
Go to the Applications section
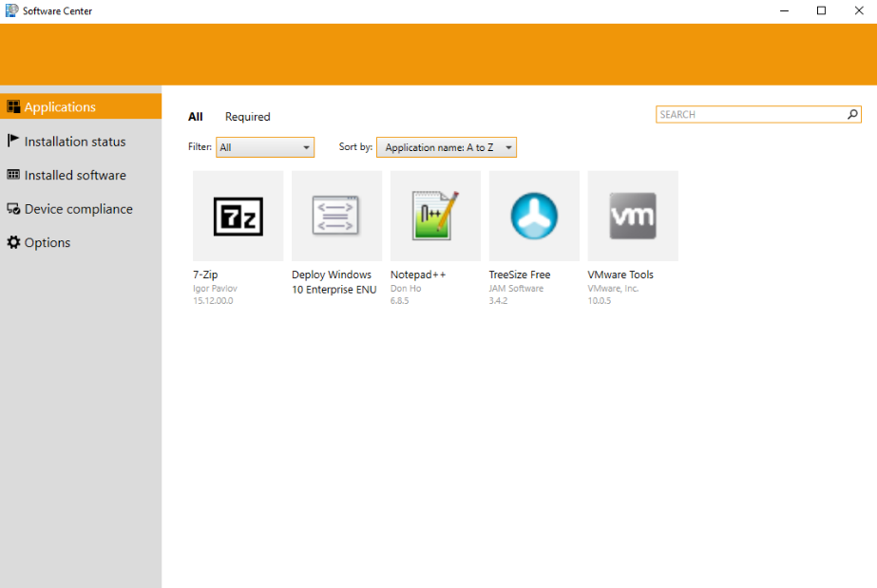point(81,106)
